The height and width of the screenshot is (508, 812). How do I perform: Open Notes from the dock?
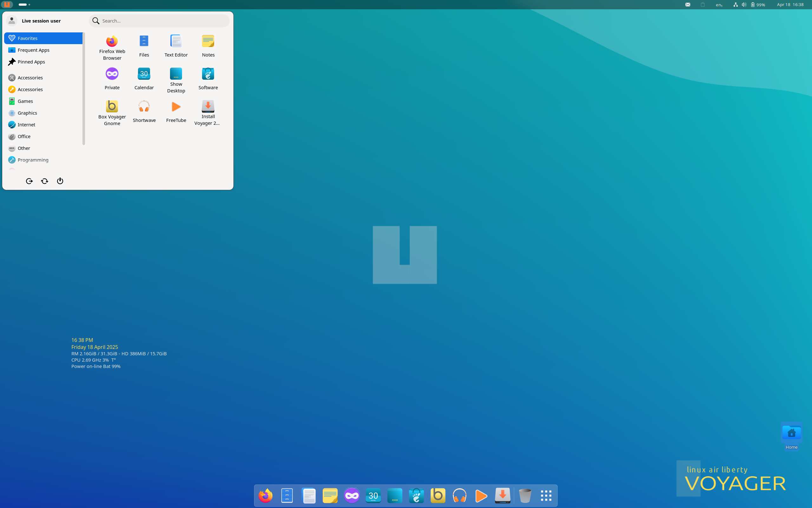coord(330,496)
